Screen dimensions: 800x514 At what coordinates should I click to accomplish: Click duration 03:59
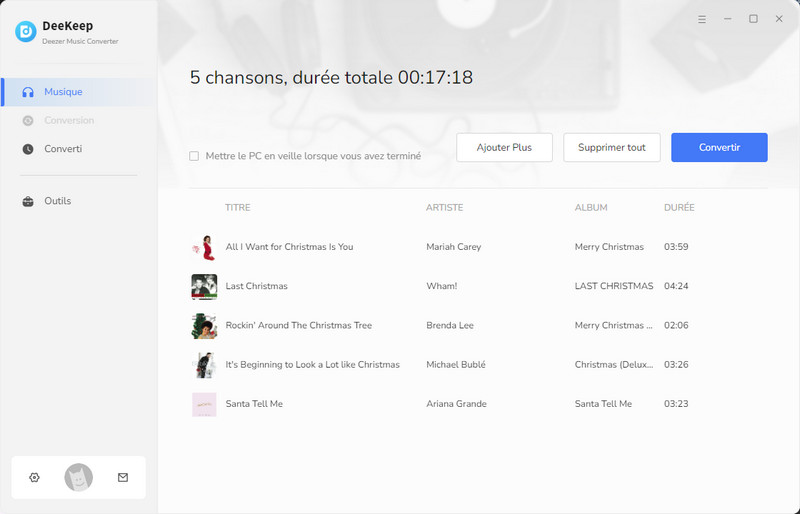(676, 247)
